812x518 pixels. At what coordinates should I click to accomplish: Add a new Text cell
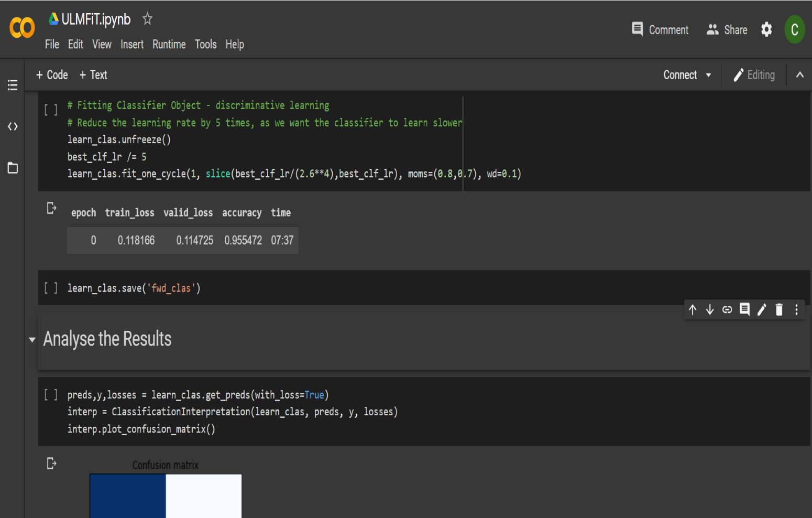point(93,75)
